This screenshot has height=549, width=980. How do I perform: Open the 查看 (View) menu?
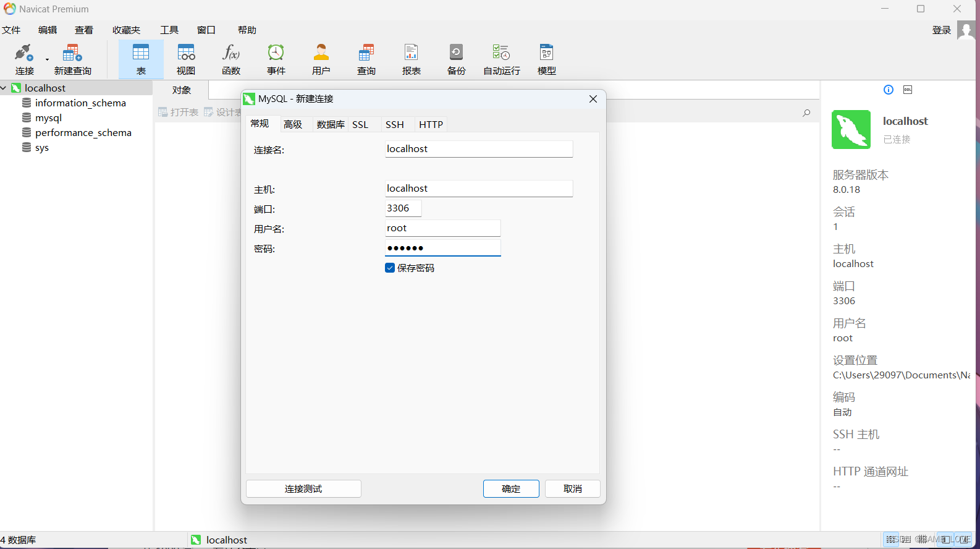tap(84, 30)
